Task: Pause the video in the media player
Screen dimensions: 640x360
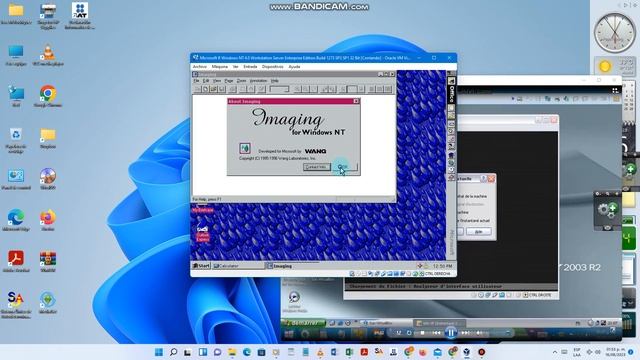Action: [451, 333]
